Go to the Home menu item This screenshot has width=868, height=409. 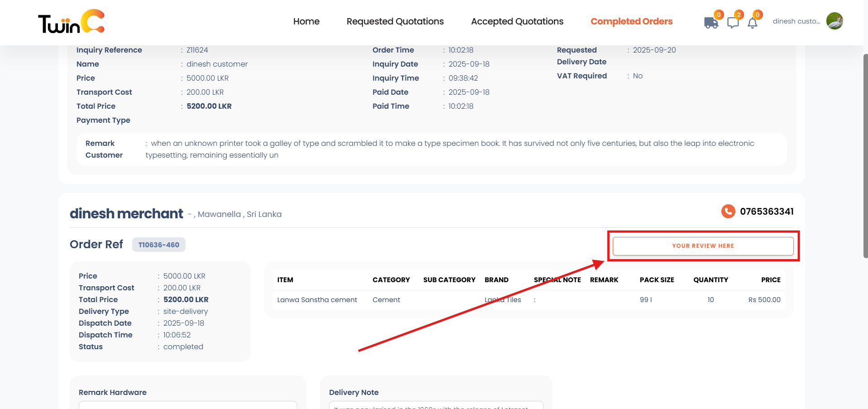[x=306, y=21]
